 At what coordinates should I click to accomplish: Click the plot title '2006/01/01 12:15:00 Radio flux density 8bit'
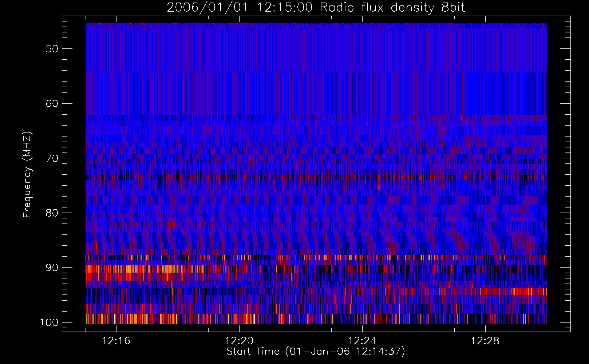point(316,8)
